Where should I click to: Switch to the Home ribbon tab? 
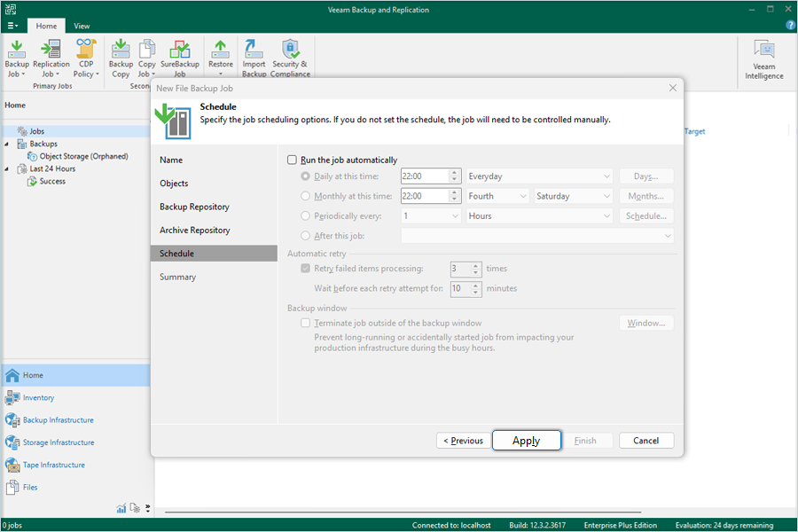coord(46,26)
